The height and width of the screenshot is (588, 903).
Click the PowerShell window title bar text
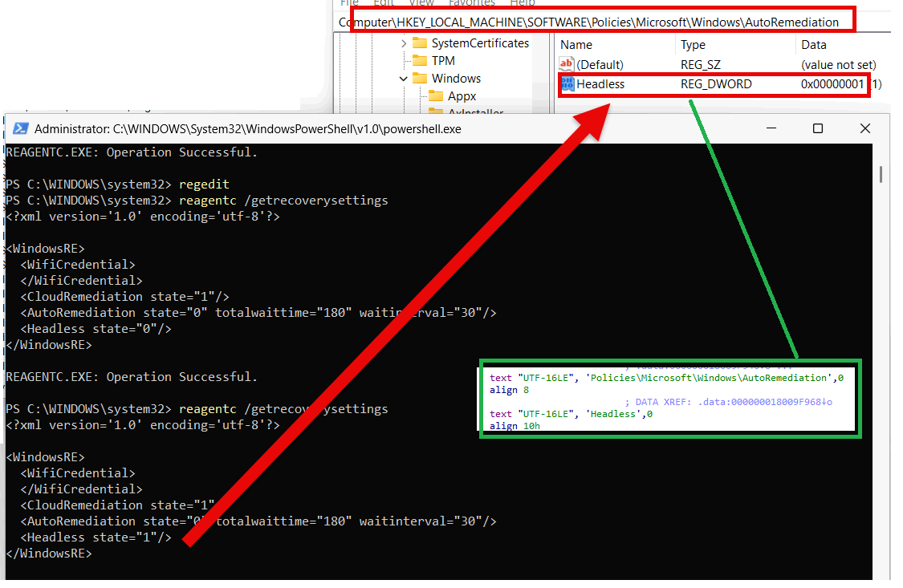pyautogui.click(x=248, y=129)
